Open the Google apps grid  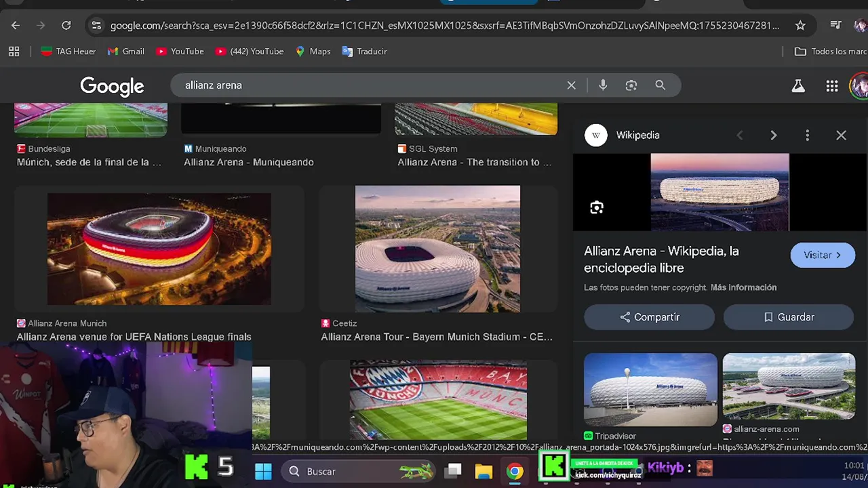coord(832,86)
